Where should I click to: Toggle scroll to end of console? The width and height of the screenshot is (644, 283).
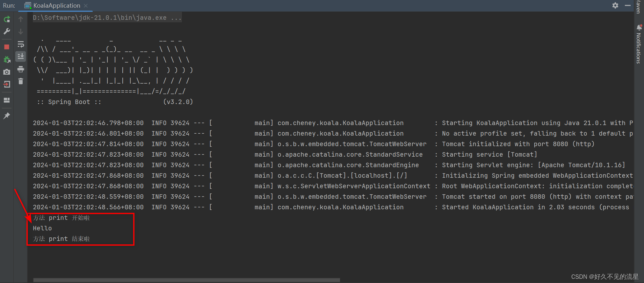pos(21,56)
